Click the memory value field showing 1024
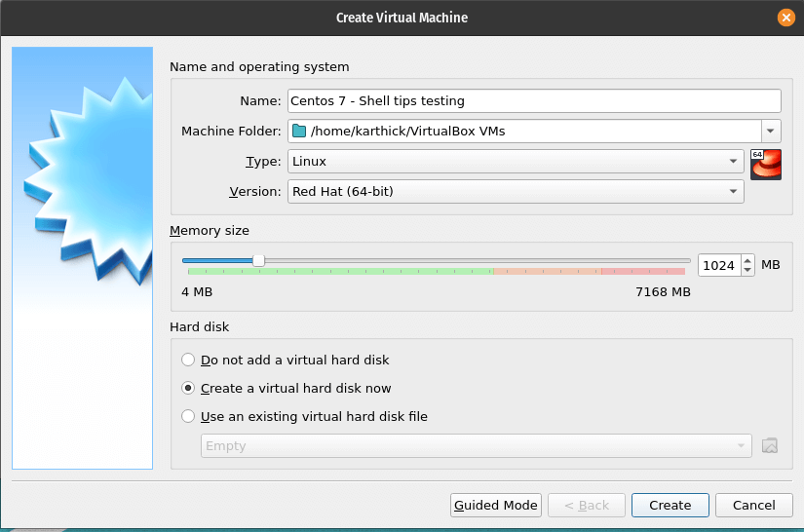Screen dimensions: 804x532 [719, 265]
